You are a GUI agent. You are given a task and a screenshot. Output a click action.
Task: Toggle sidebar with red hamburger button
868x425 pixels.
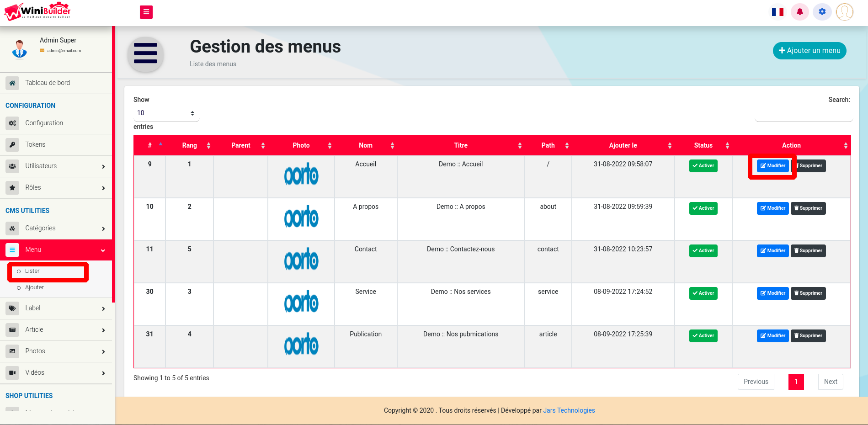coord(146,12)
